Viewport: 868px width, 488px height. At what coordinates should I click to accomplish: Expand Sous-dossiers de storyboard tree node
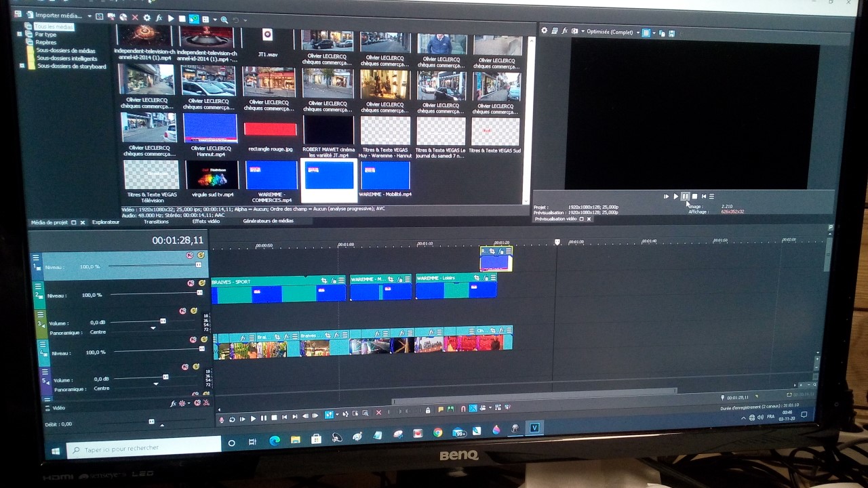22,66
